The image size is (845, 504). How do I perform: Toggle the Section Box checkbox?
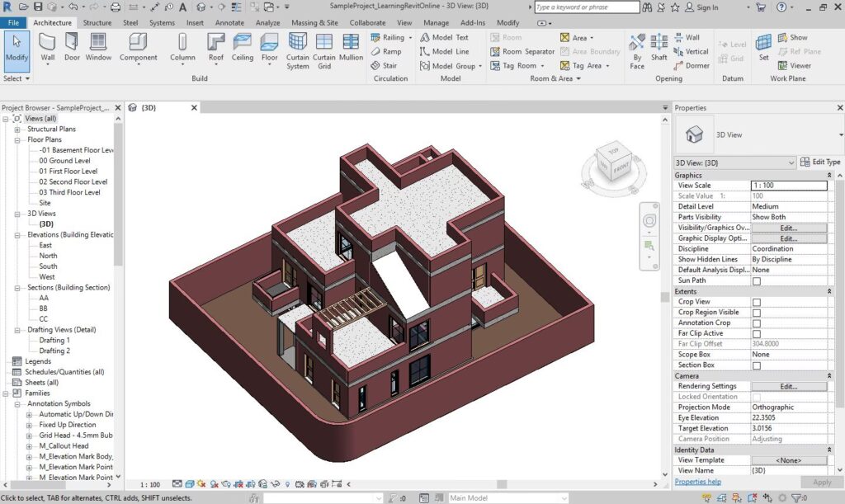coord(756,365)
